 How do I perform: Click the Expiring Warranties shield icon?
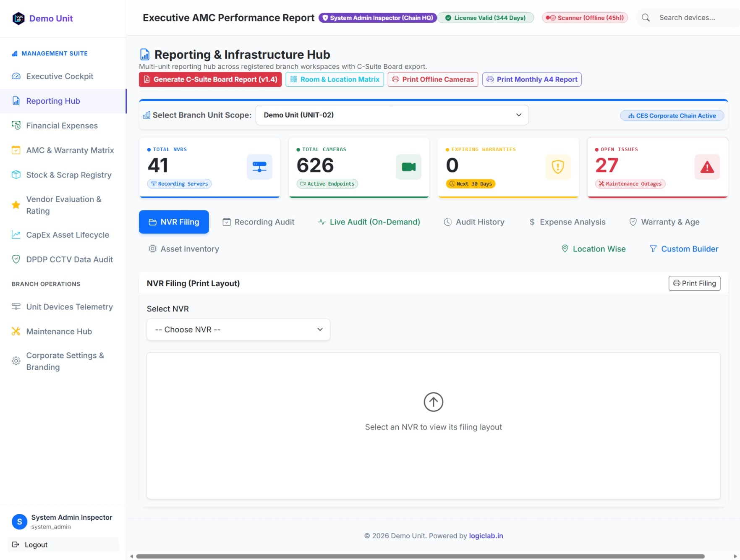coord(558,167)
